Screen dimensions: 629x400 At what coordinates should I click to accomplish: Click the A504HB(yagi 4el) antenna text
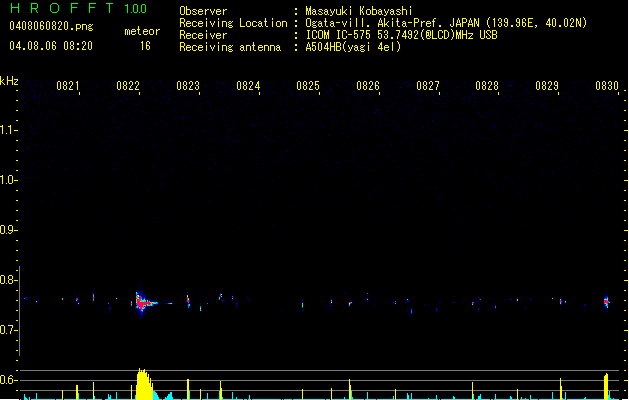pos(353,47)
